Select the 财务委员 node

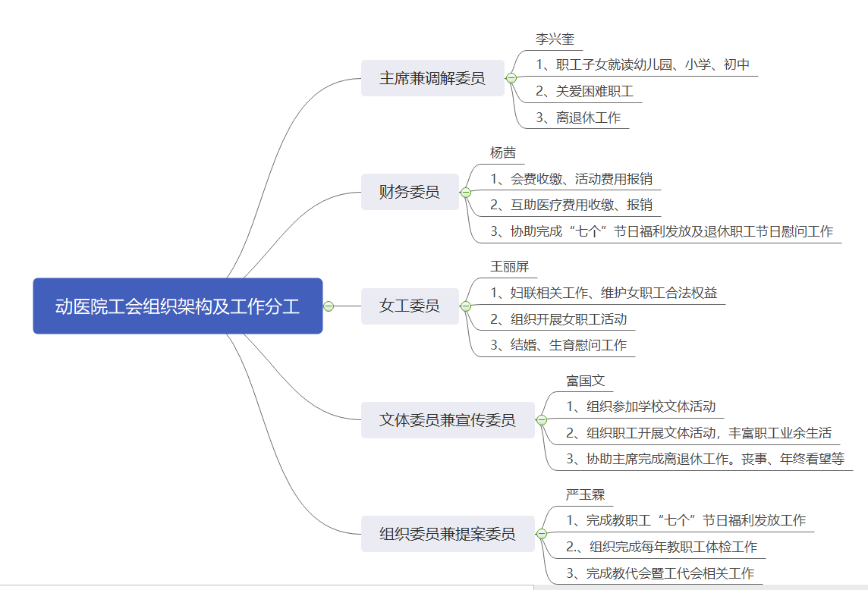click(410, 193)
